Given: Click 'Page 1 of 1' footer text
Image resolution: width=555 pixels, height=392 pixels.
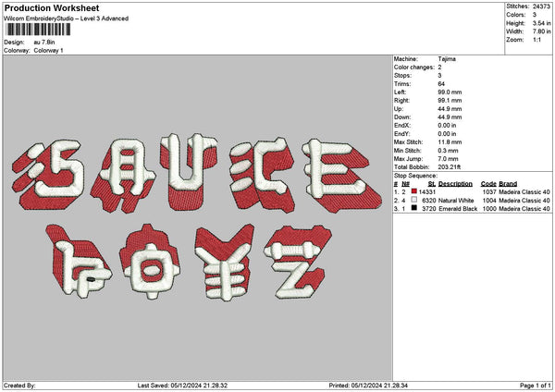Looking at the screenshot, I should pos(536,386).
